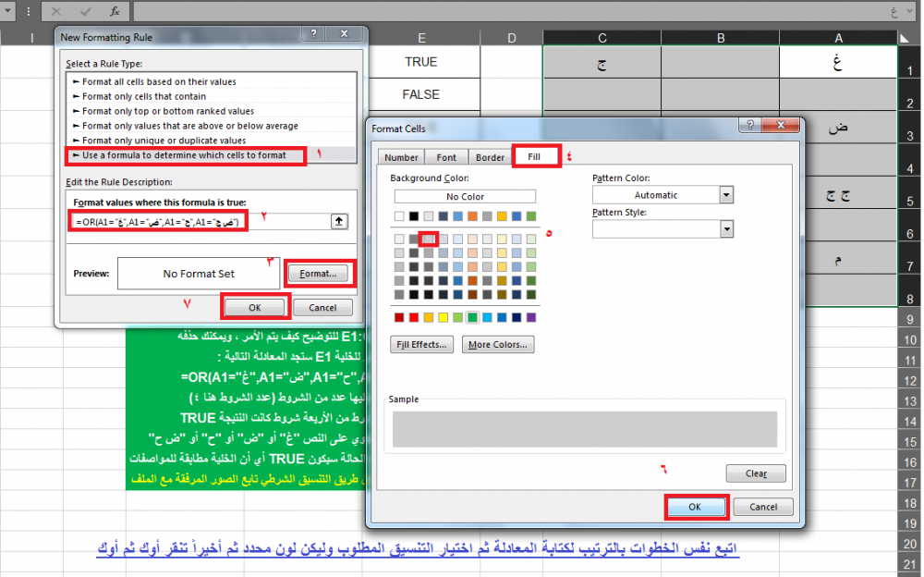Image resolution: width=924 pixels, height=577 pixels.
Task: Click help icon in Format Cells dialog
Action: (x=750, y=125)
